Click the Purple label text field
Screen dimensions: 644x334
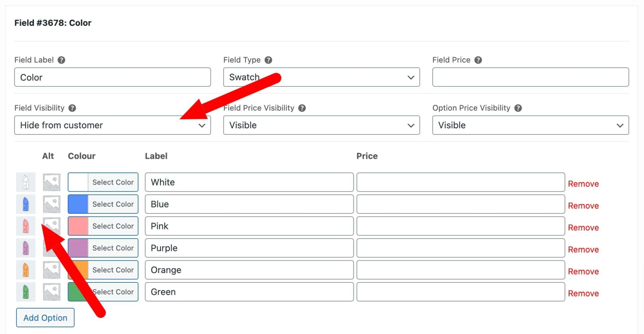[249, 248]
